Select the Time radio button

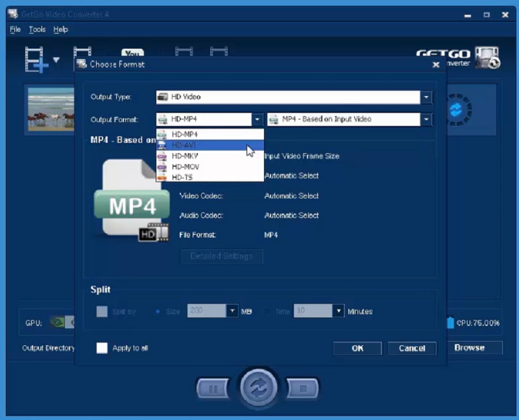(x=267, y=311)
